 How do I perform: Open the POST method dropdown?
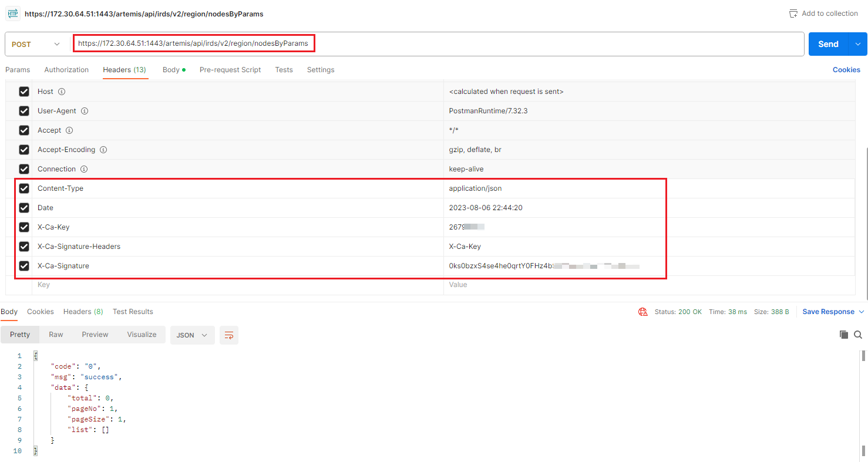[36, 44]
